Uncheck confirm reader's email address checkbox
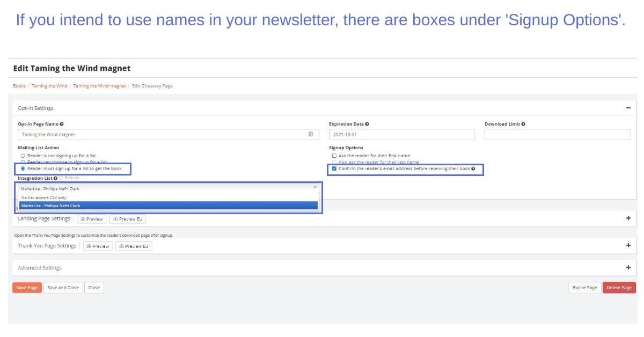 (334, 169)
